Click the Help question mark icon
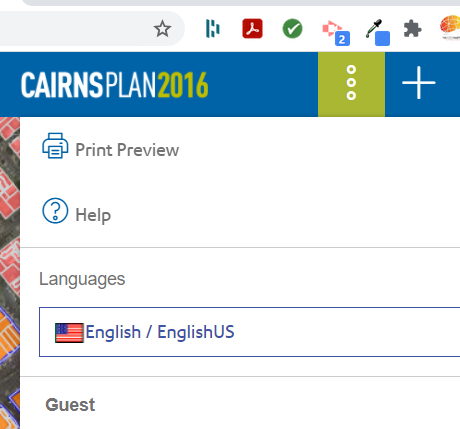Viewport: 460px width, 429px height. 55,211
